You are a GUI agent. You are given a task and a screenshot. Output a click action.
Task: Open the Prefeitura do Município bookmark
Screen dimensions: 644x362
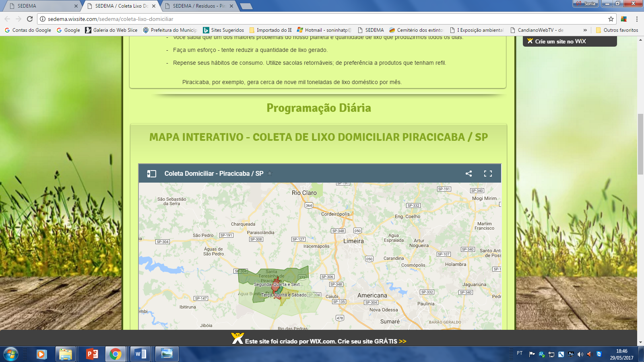[170, 30]
